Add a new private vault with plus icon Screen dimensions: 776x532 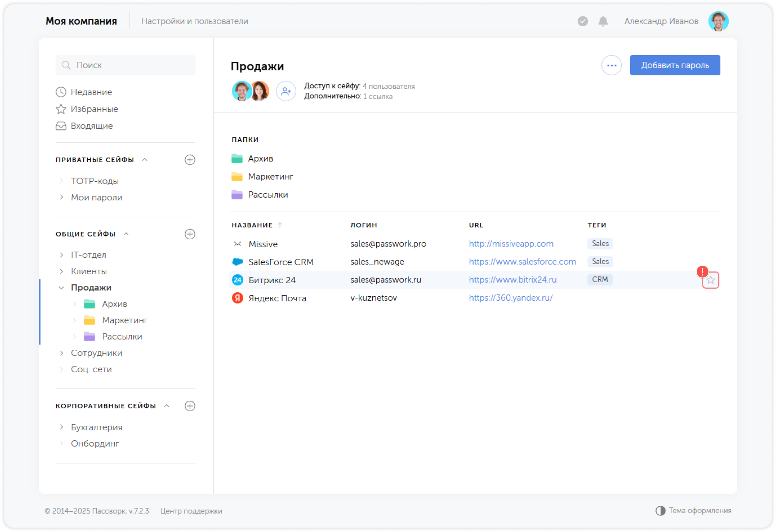click(190, 160)
